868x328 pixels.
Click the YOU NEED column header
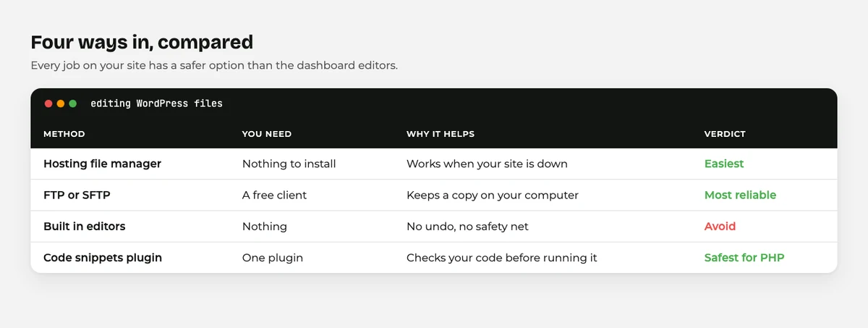coord(267,134)
